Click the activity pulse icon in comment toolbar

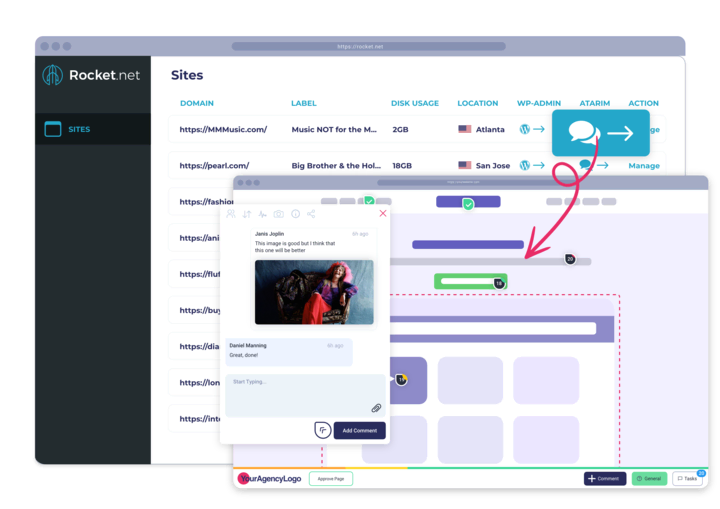pos(263,214)
